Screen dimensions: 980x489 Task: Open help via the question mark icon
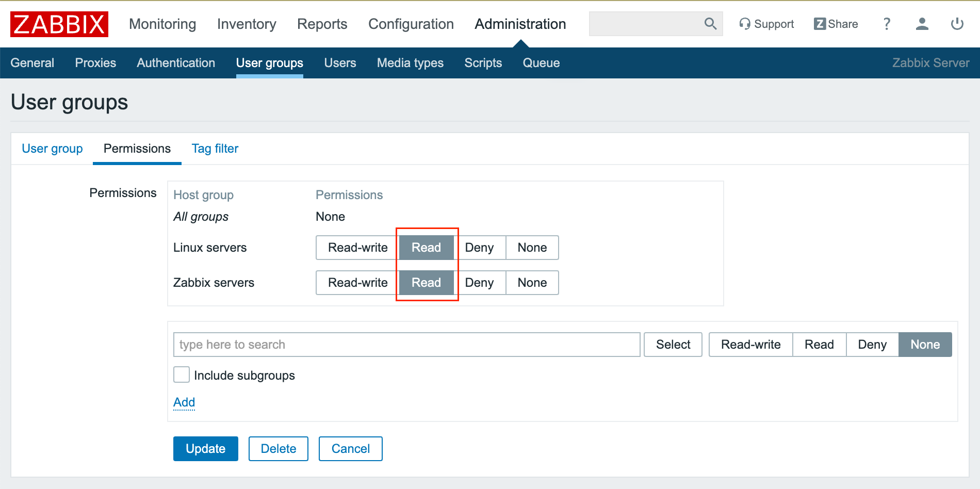tap(887, 24)
